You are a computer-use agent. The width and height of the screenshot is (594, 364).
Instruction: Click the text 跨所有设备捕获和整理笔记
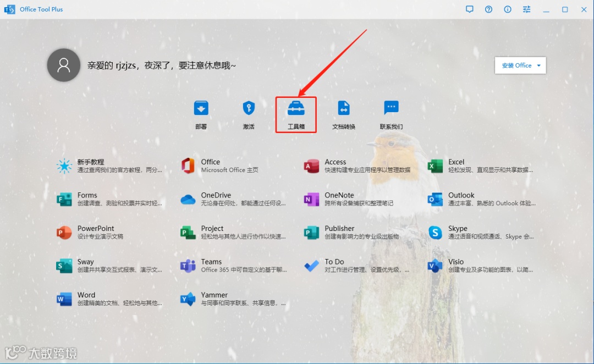[x=359, y=203]
